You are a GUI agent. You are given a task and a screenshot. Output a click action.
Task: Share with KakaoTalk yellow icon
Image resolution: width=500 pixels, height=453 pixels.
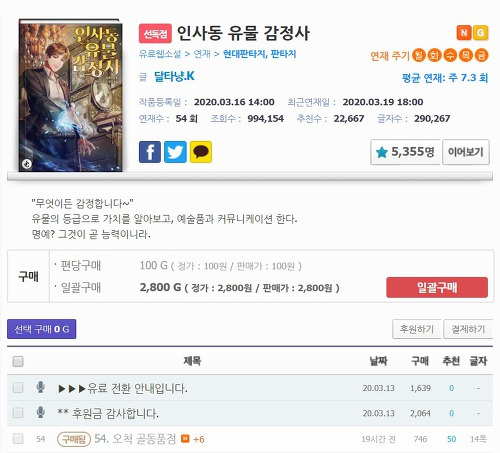tap(201, 152)
